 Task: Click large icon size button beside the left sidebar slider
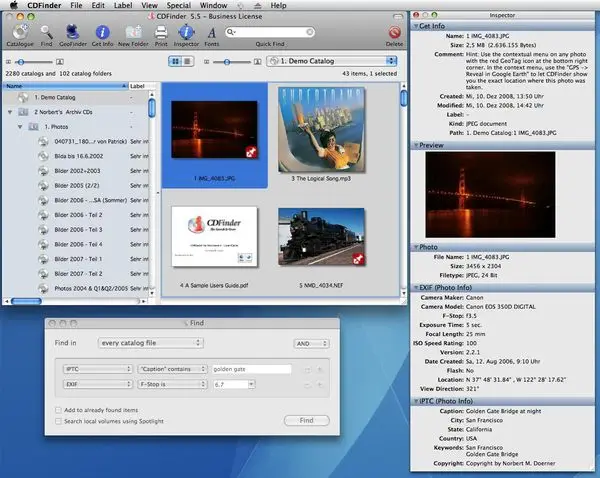point(60,62)
